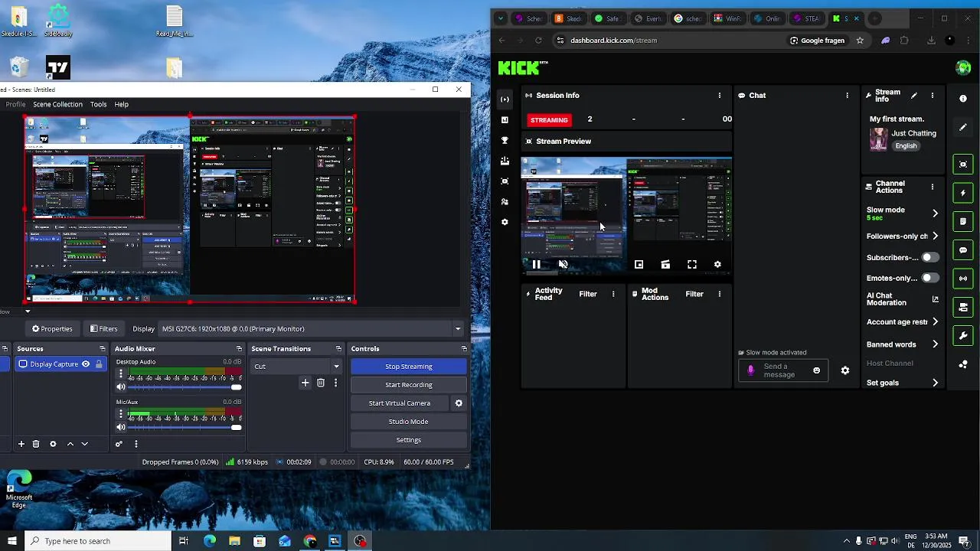The width and height of the screenshot is (980, 551).
Task: Click Stop Streaming in OBS Controls
Action: click(x=409, y=367)
